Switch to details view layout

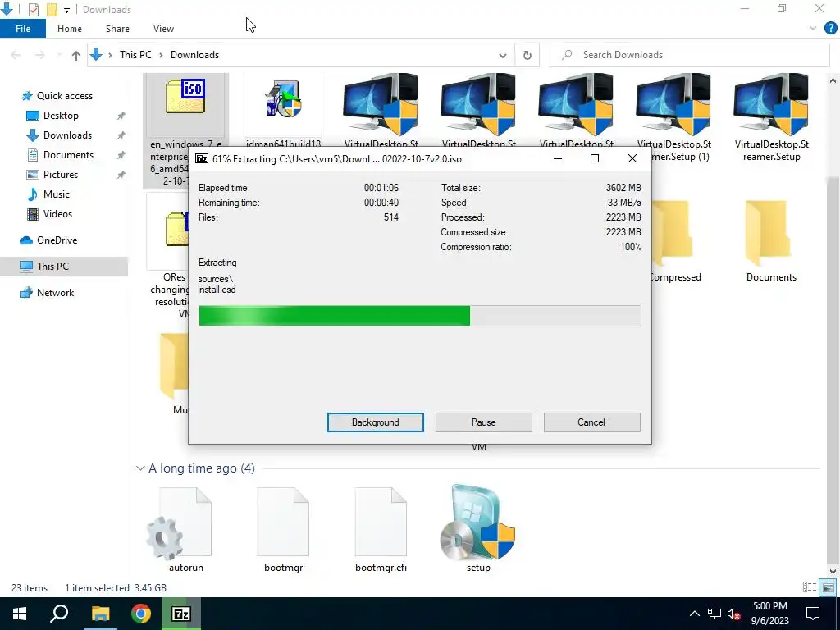pos(809,587)
